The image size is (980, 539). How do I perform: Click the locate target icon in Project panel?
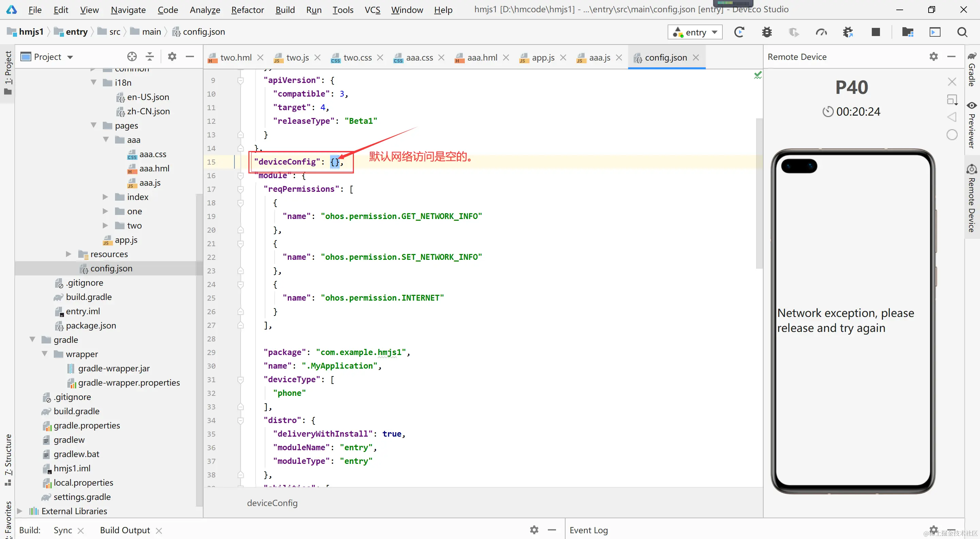132,57
